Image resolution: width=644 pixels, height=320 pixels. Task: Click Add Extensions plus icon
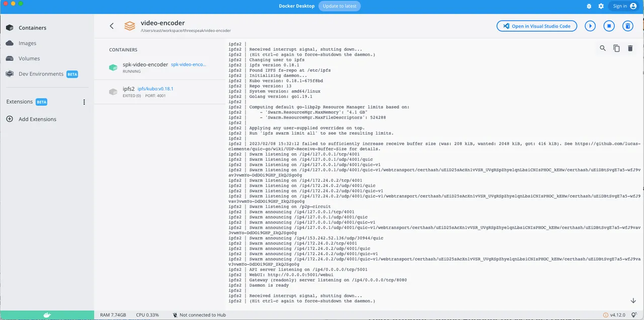pyautogui.click(x=10, y=119)
